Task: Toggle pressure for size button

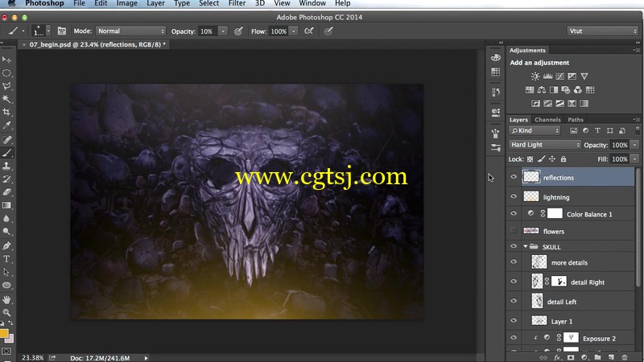Action: (328, 31)
